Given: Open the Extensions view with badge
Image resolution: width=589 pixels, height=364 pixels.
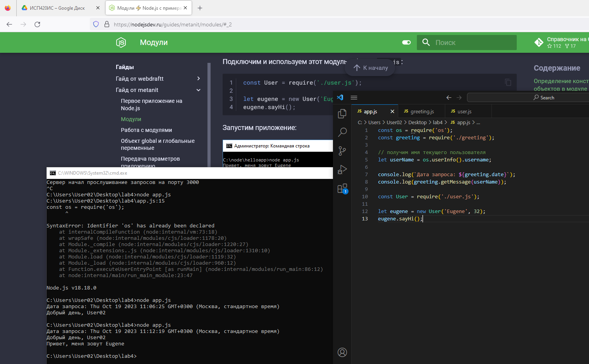Looking at the screenshot, I should tap(342, 189).
